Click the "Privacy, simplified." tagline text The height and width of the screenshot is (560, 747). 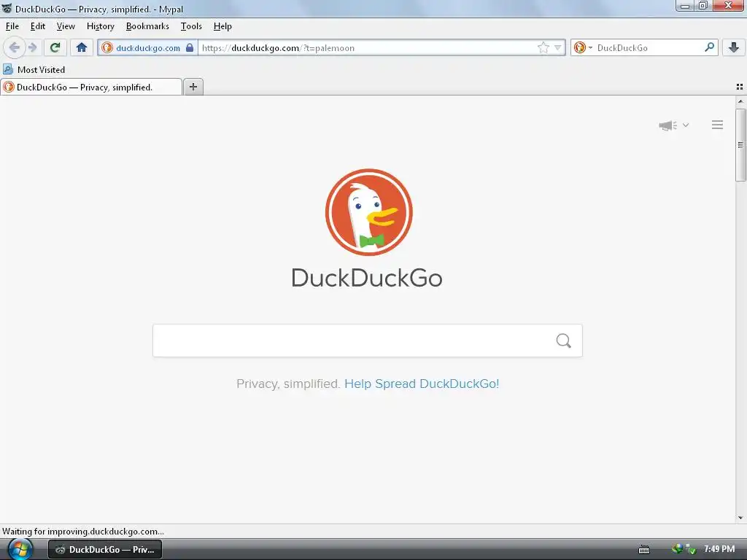288,384
